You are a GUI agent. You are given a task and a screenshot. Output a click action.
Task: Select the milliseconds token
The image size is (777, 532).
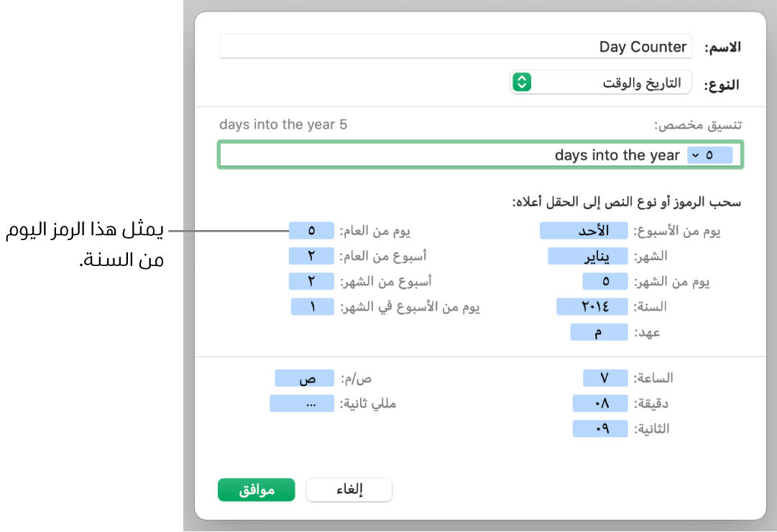click(x=301, y=403)
